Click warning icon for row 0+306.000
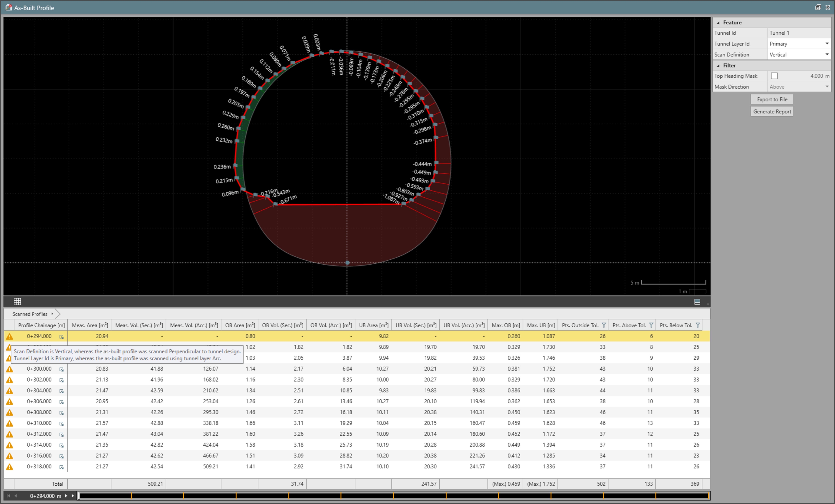Image resolution: width=835 pixels, height=504 pixels. pyautogui.click(x=9, y=402)
